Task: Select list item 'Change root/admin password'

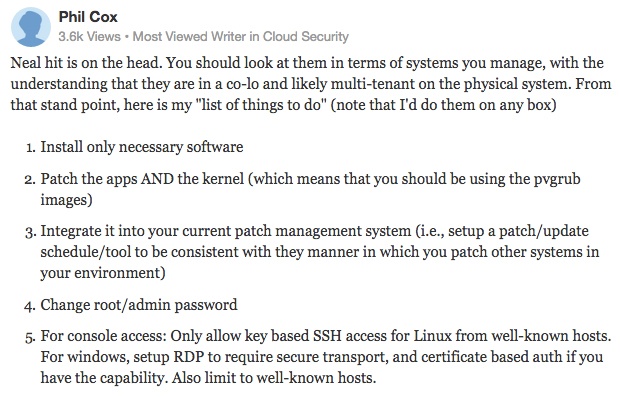Action: [139, 305]
